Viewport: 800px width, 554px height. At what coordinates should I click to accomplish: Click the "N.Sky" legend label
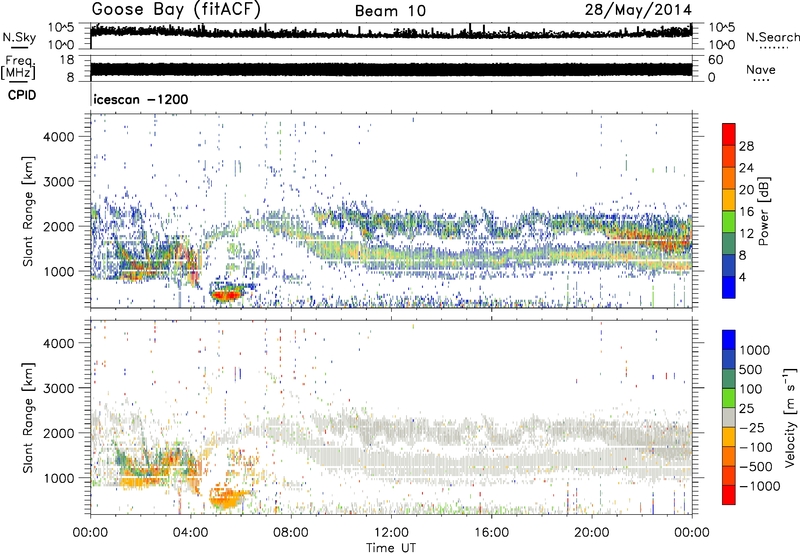coord(19,37)
